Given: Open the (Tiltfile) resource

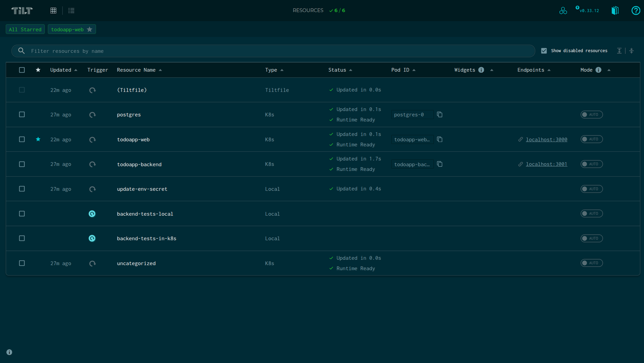Looking at the screenshot, I should (132, 90).
